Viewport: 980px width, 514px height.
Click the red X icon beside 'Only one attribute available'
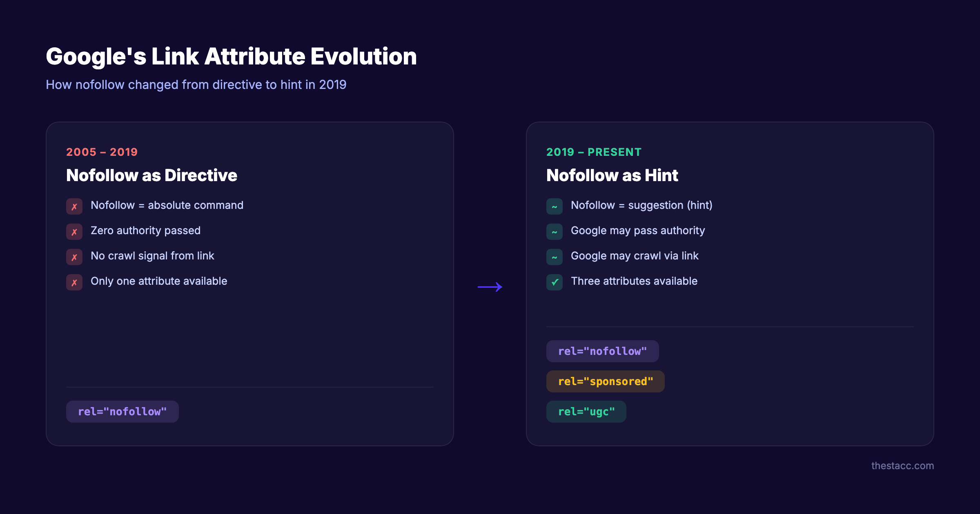(x=74, y=282)
